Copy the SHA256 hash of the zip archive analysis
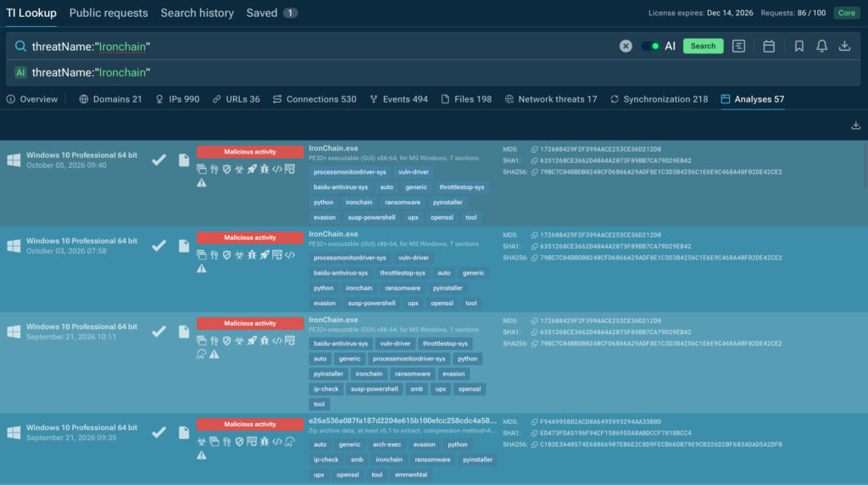 coord(534,444)
